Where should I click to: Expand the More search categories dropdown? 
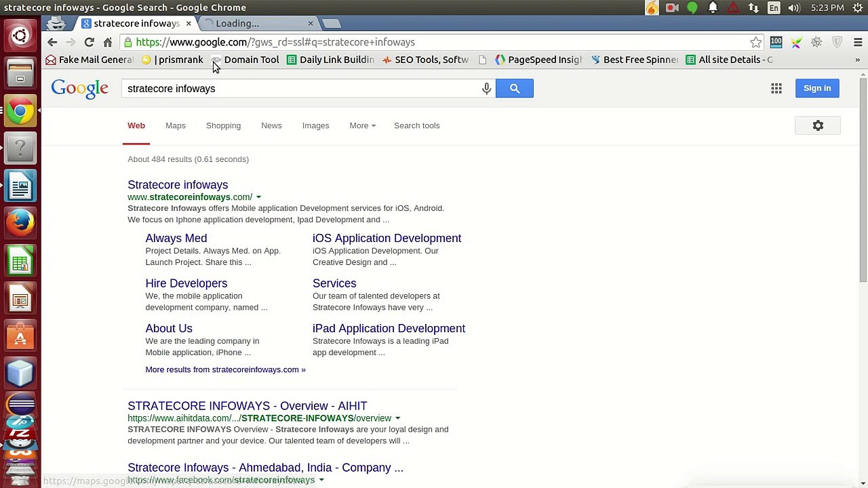tap(362, 125)
